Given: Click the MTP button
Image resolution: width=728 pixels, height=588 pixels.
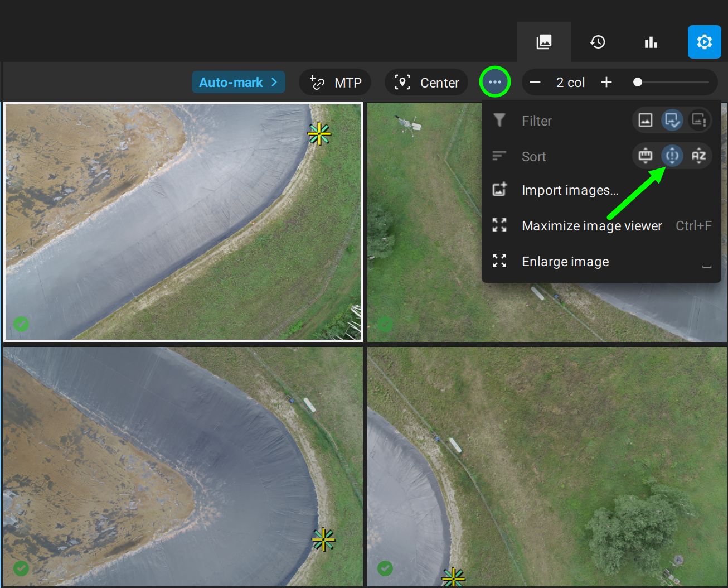Looking at the screenshot, I should tap(336, 83).
